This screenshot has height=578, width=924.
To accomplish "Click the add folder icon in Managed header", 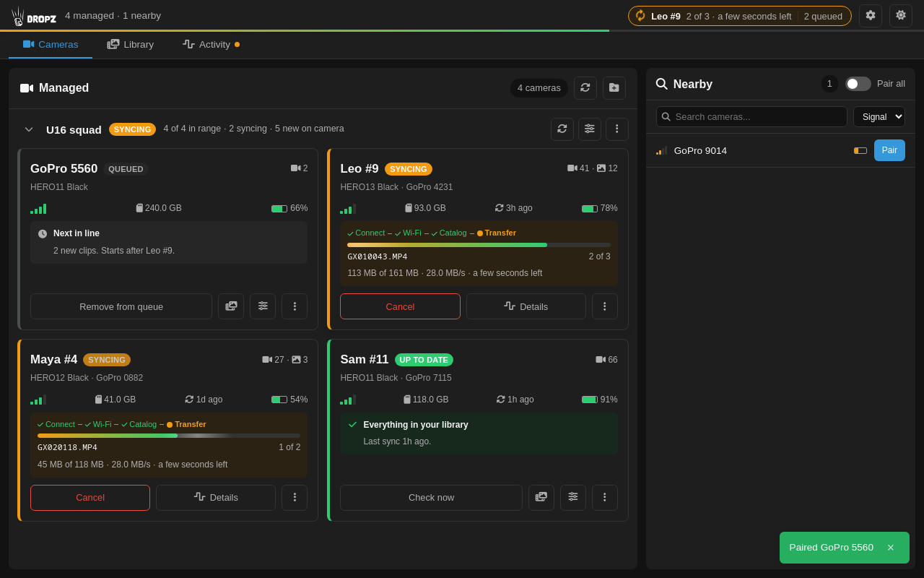I will coord(614,88).
